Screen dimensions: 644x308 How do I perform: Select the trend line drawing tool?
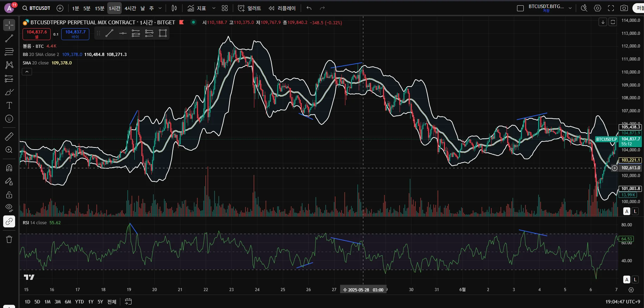[9, 38]
